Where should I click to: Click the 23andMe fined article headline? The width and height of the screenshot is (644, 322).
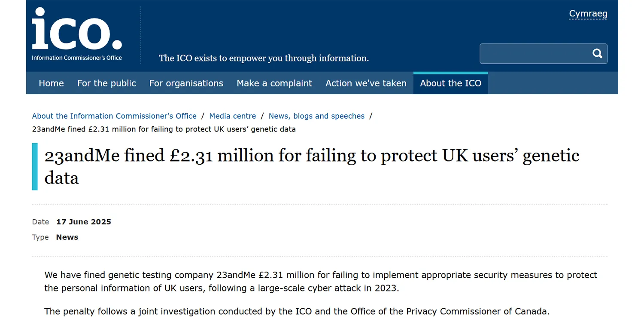coord(312,166)
